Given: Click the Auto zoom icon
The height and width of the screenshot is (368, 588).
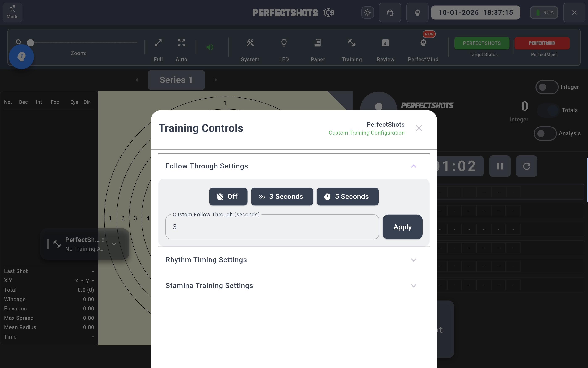Looking at the screenshot, I should coord(181,43).
